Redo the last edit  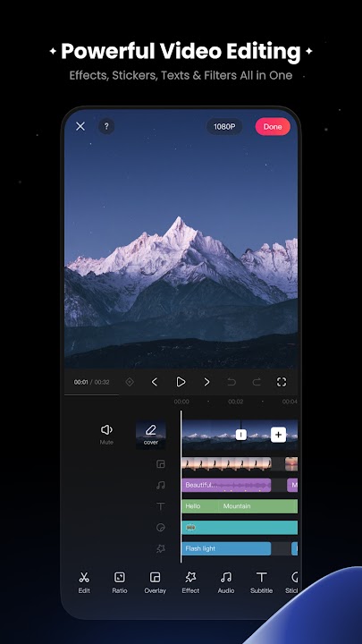257,382
